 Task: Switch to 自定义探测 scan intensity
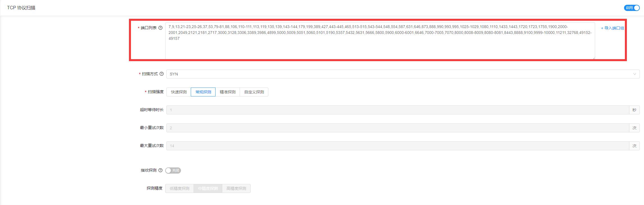[254, 92]
